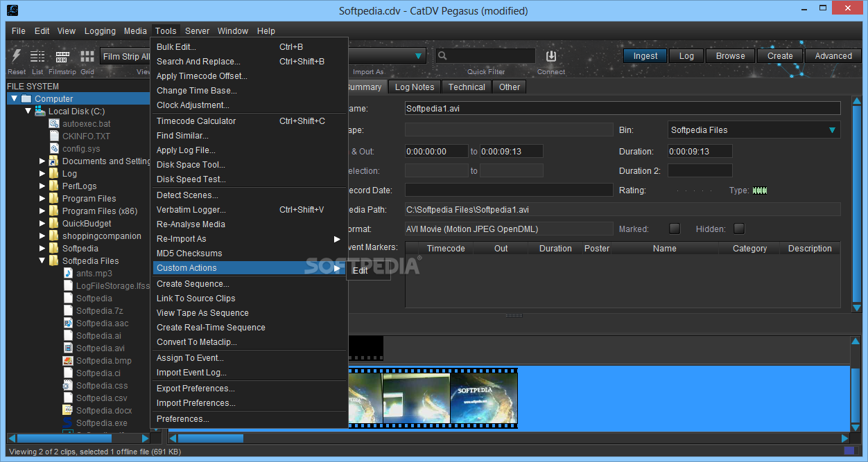
Task: Expand the Program Files (x86) folder
Action: click(x=42, y=211)
